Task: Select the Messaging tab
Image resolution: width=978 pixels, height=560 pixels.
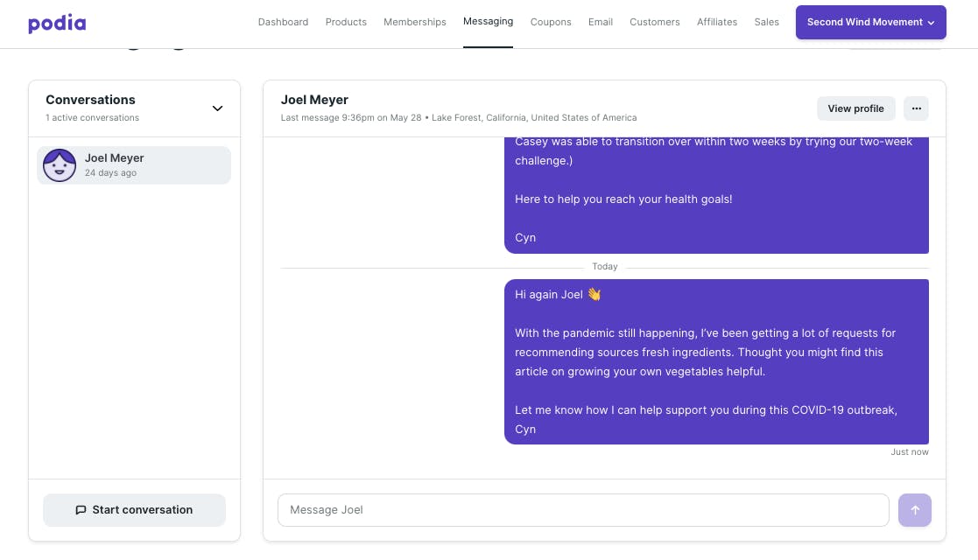Action: click(488, 22)
